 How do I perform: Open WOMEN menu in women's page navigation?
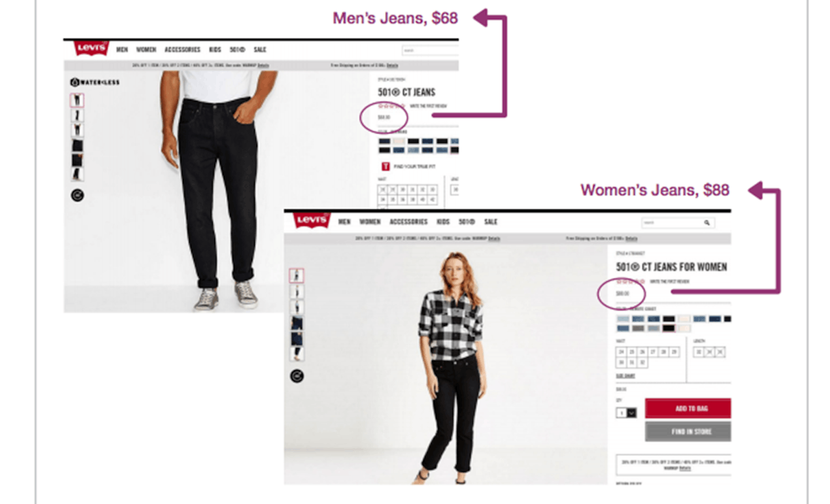click(x=370, y=222)
